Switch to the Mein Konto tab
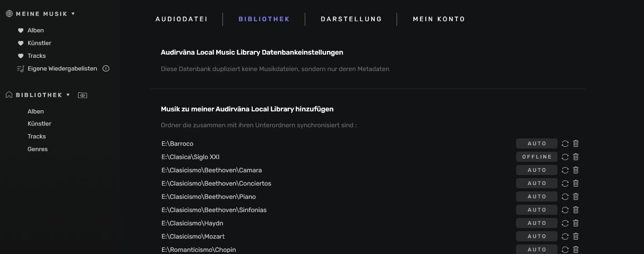644x254 pixels. point(439,19)
